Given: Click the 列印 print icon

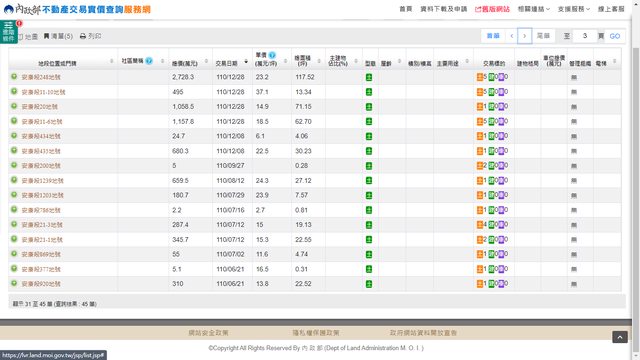Looking at the screenshot, I should point(83,36).
